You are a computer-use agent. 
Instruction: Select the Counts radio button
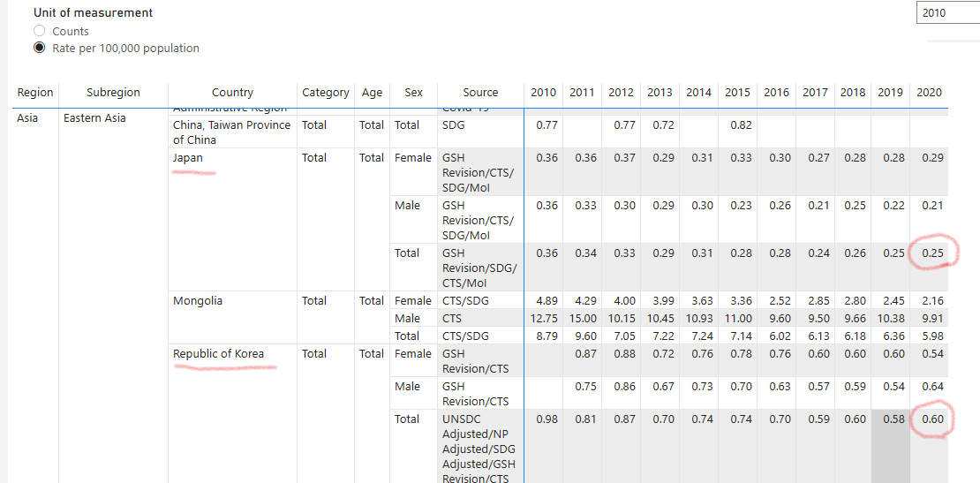point(40,32)
